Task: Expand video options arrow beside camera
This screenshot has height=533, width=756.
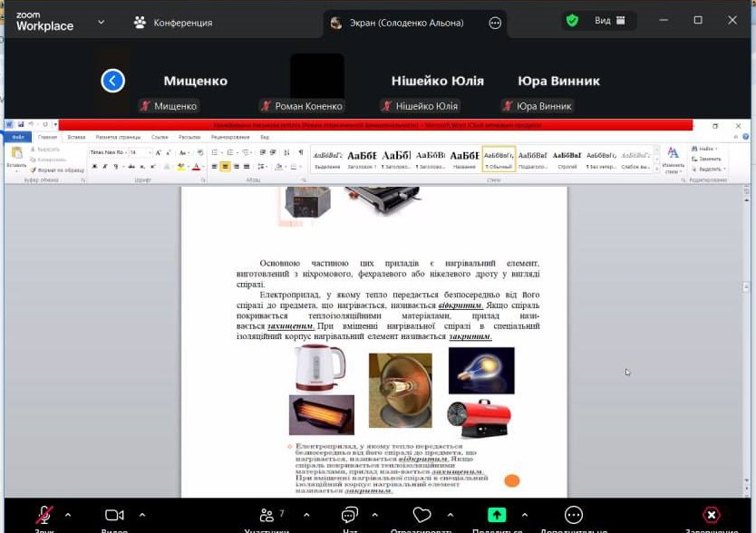Action: 141,515
